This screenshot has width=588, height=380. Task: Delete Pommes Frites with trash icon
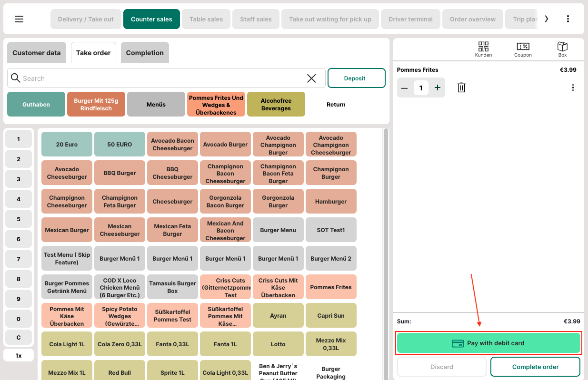461,88
